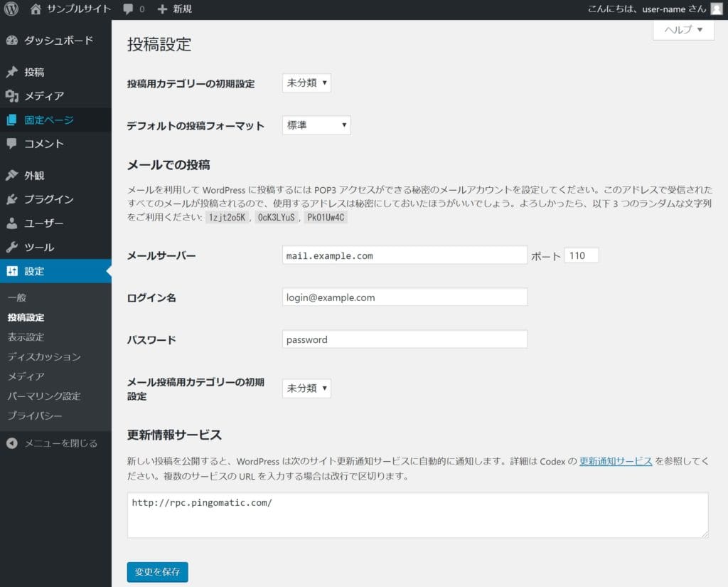Click the パスワード input field
The image size is (728, 587).
(405, 339)
